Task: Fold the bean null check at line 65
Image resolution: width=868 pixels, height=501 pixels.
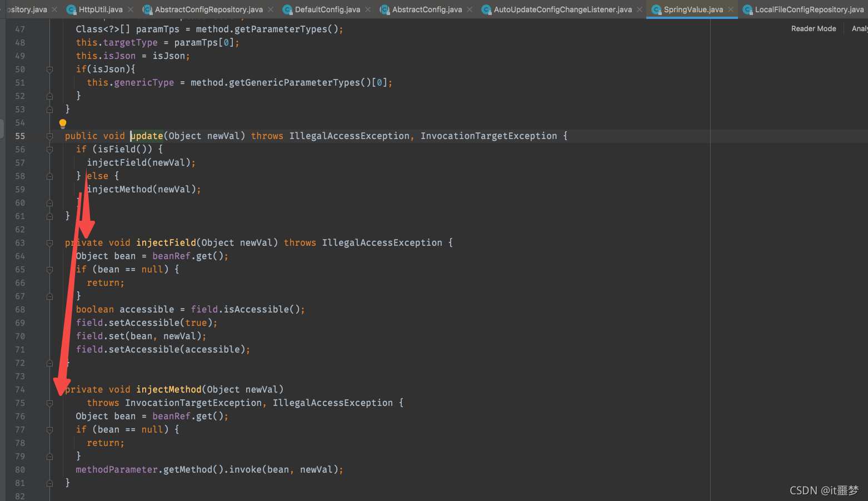Action: point(49,270)
